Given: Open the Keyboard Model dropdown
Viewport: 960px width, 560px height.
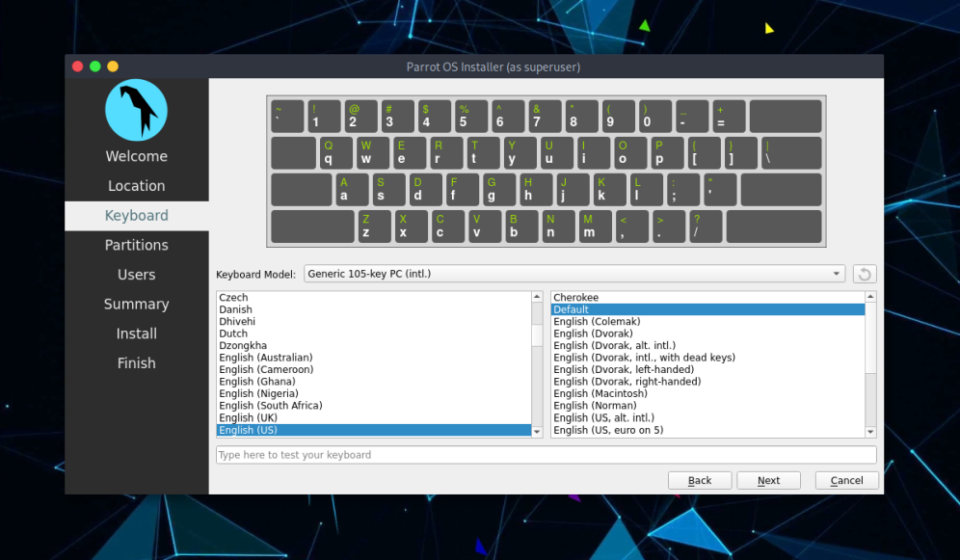Looking at the screenshot, I should point(574,274).
